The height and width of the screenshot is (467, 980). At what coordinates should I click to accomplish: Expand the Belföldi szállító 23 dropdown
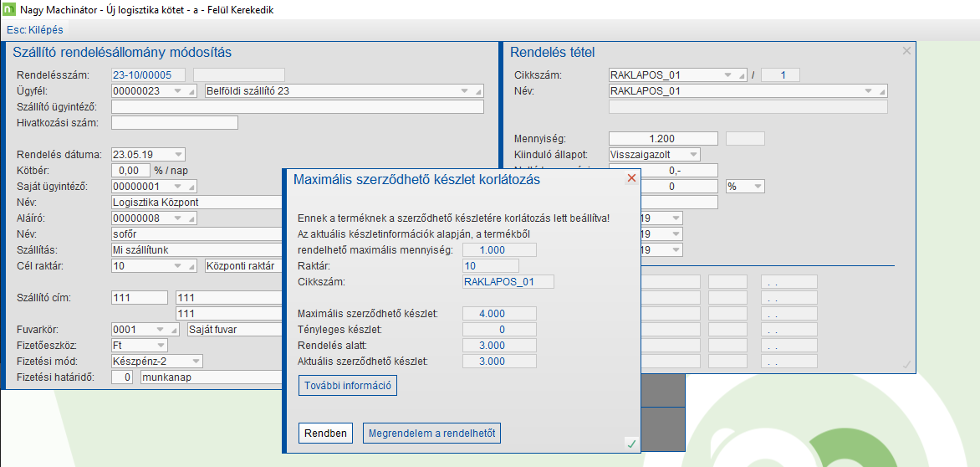pos(464,91)
